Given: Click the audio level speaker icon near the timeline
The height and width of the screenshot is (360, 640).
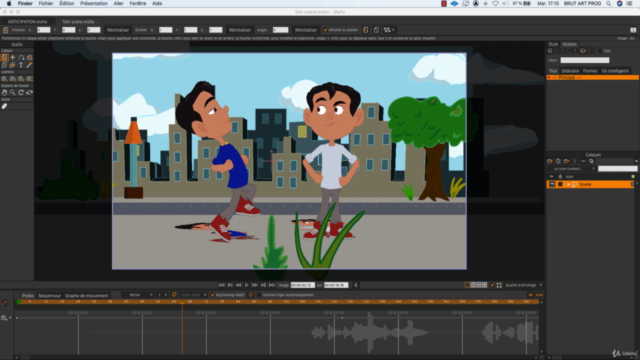Looking at the screenshot, I should [x=356, y=285].
